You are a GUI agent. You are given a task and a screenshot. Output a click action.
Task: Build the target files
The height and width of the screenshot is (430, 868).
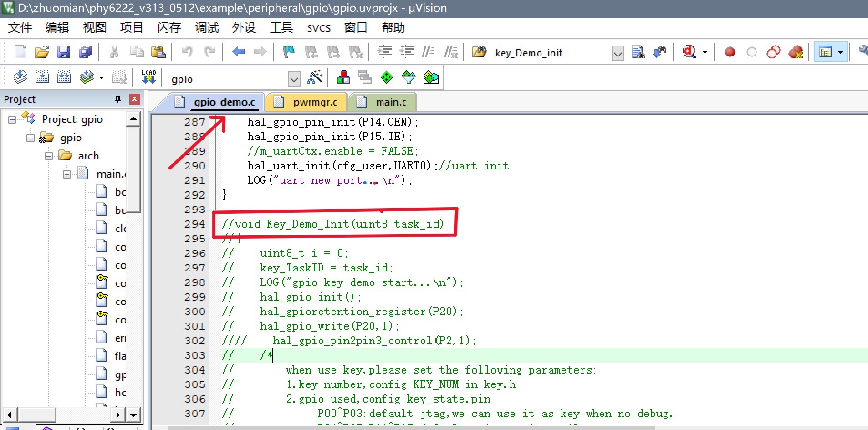pyautogui.click(x=42, y=77)
